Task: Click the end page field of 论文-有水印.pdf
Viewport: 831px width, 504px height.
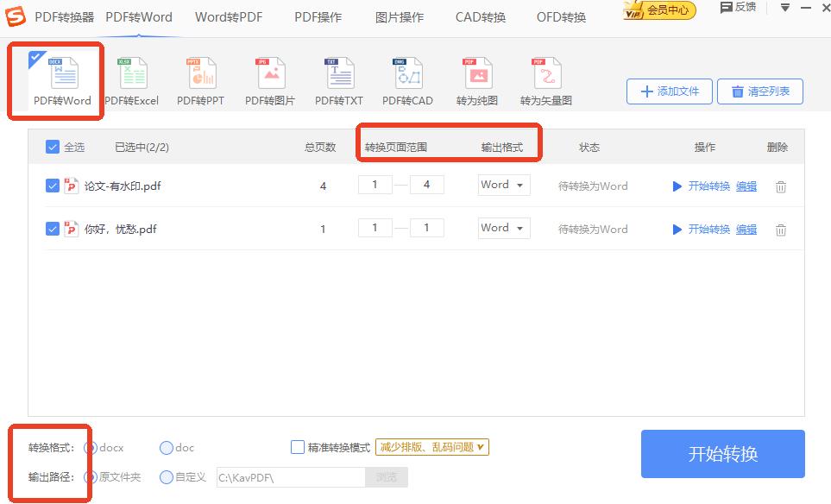Action: (x=427, y=185)
